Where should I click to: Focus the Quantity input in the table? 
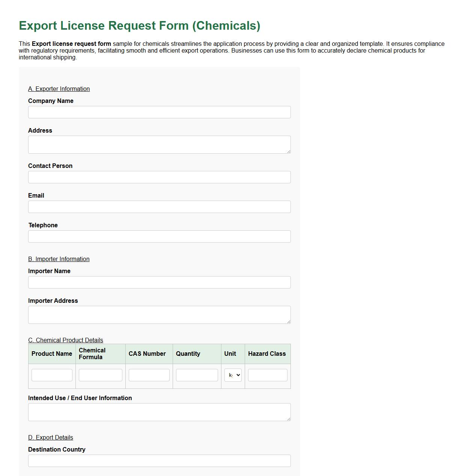coord(197,375)
